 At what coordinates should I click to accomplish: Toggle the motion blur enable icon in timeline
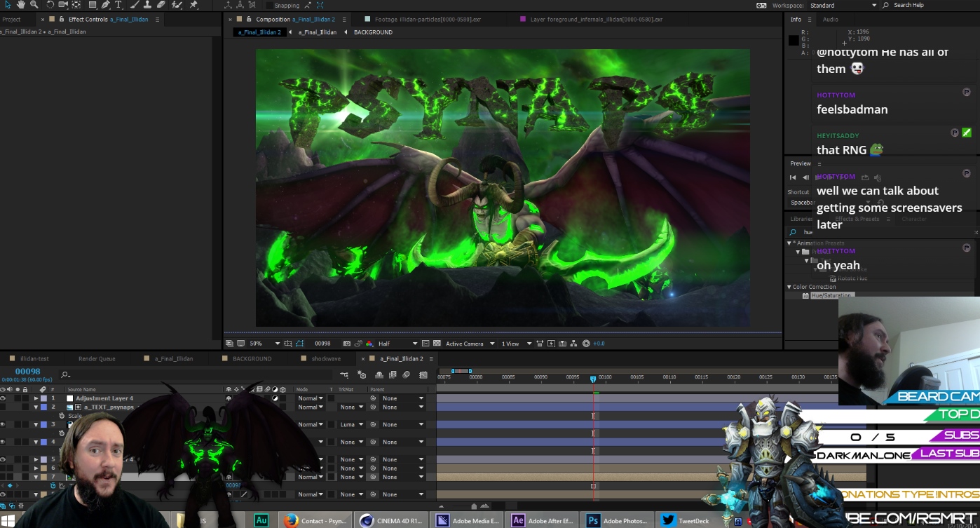406,374
